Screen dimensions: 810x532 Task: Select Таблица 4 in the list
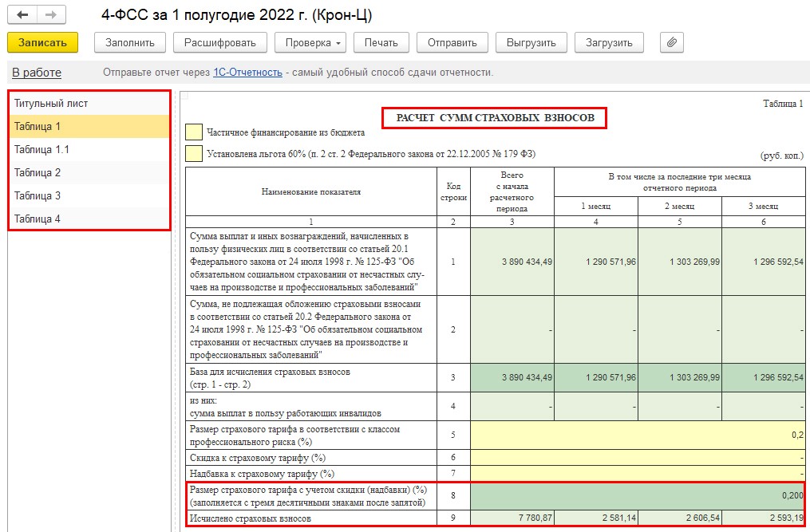[38, 219]
